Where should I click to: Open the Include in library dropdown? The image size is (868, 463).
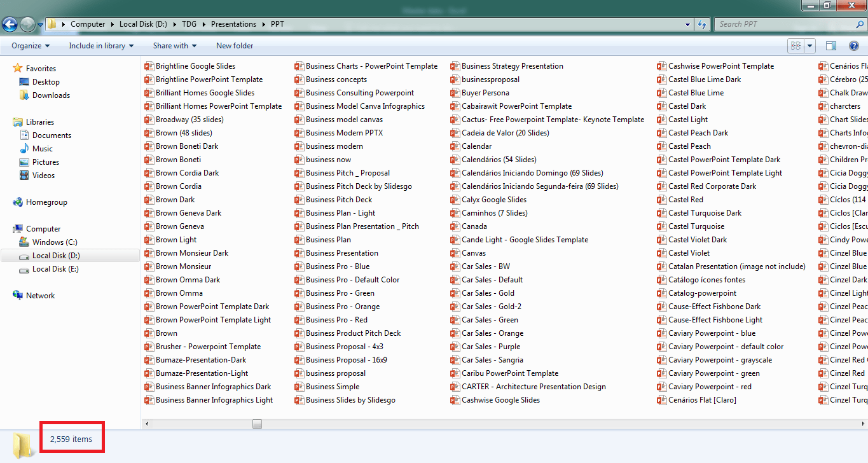[102, 46]
